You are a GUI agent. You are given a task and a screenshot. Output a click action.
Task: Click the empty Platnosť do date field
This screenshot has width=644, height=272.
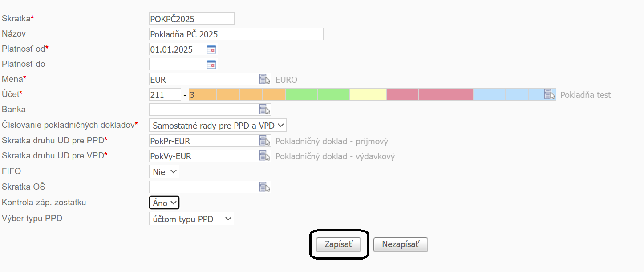[178, 64]
